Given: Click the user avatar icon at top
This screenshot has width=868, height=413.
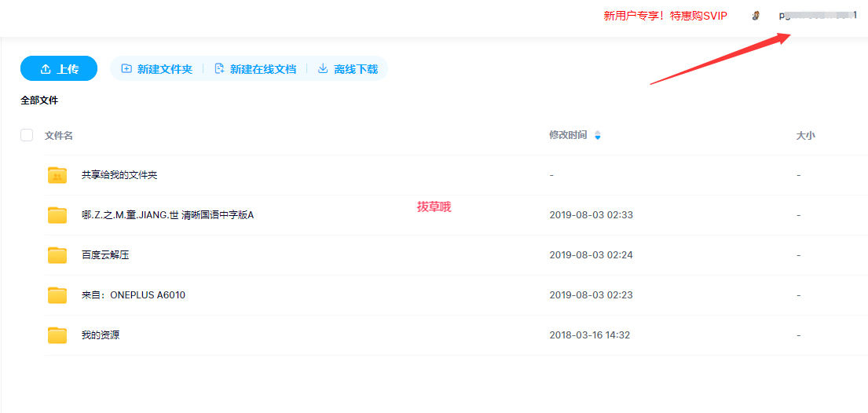Looking at the screenshot, I should tap(756, 16).
